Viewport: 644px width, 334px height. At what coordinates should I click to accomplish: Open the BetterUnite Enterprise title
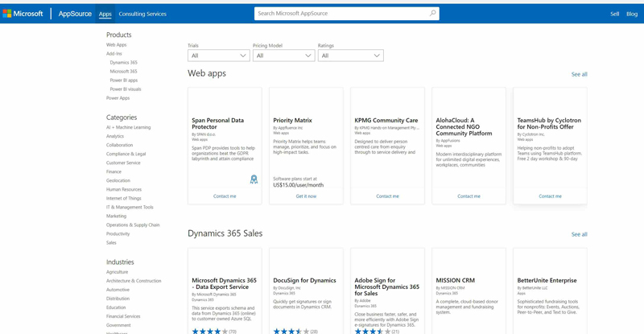[x=547, y=280]
